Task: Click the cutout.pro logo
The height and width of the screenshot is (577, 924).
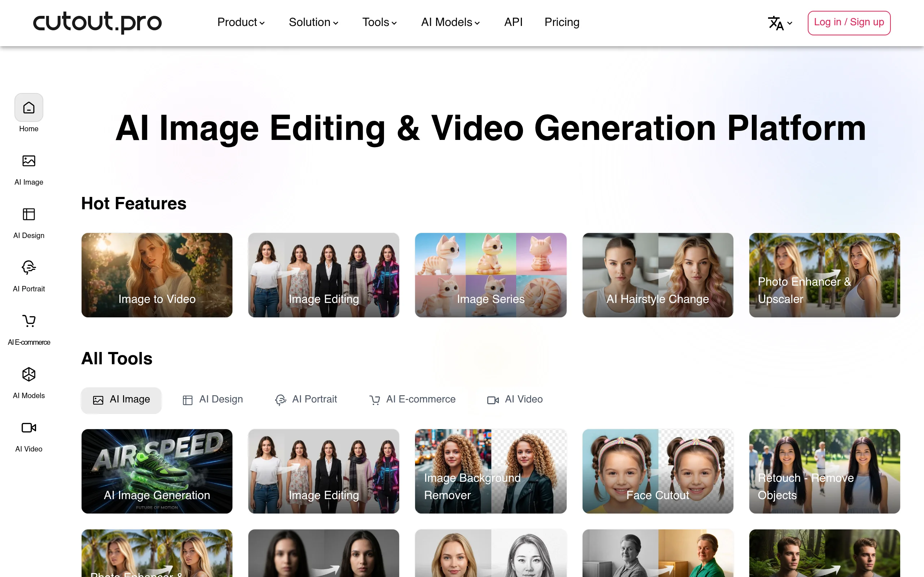Action: pos(97,22)
